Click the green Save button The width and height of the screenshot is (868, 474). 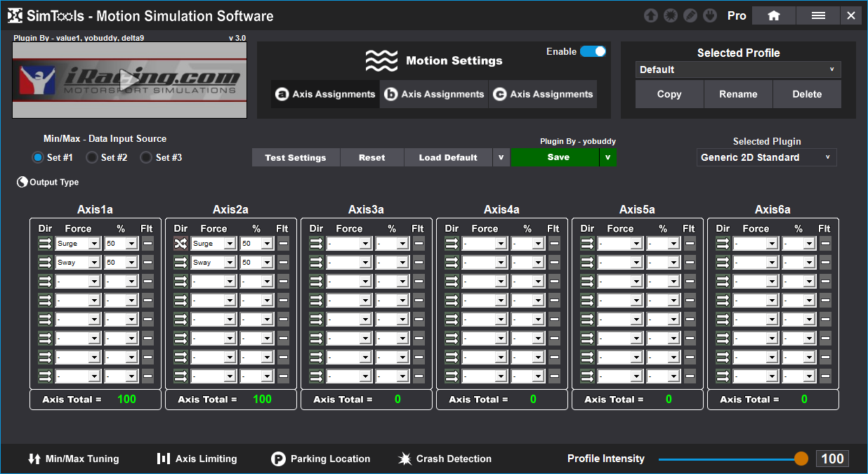tap(558, 157)
